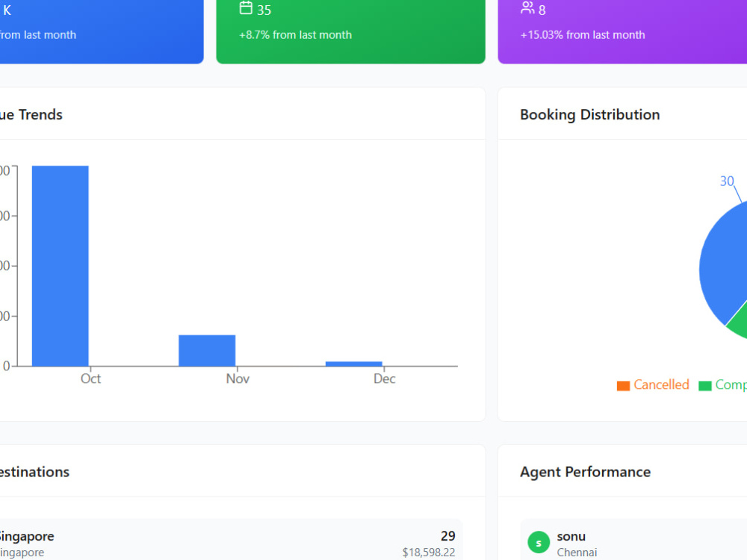Click the Trends chart heading

(x=31, y=115)
